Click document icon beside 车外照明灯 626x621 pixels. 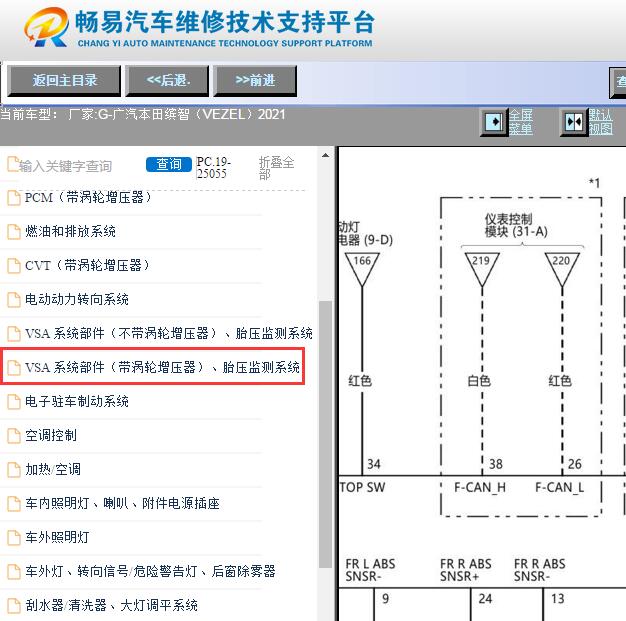point(14,538)
